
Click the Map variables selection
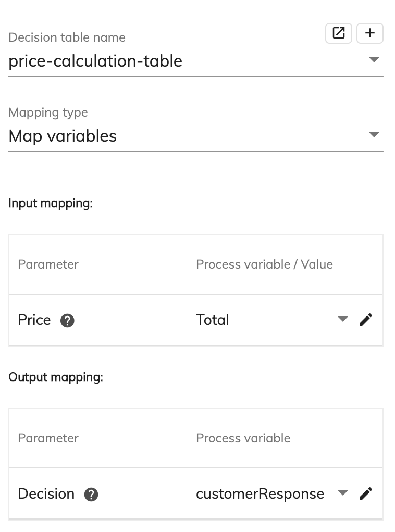(x=63, y=136)
